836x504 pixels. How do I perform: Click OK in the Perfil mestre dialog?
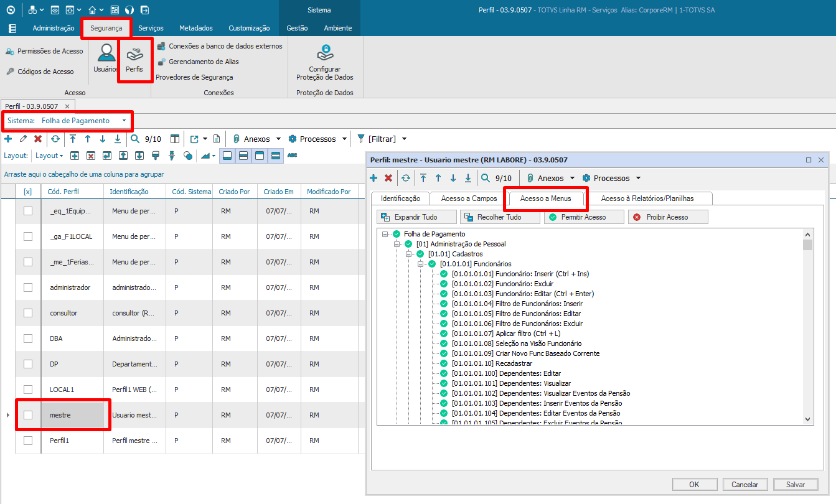[x=694, y=485]
